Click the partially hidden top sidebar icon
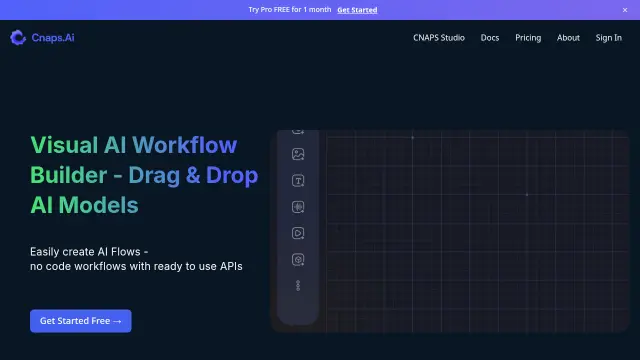The width and height of the screenshot is (640, 360). [x=298, y=131]
